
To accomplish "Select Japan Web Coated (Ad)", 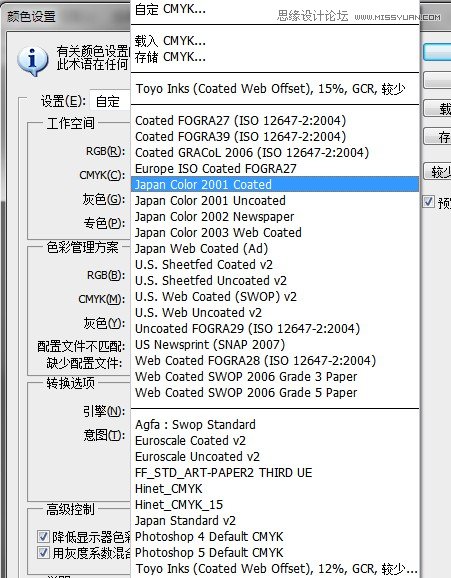I will [275, 248].
